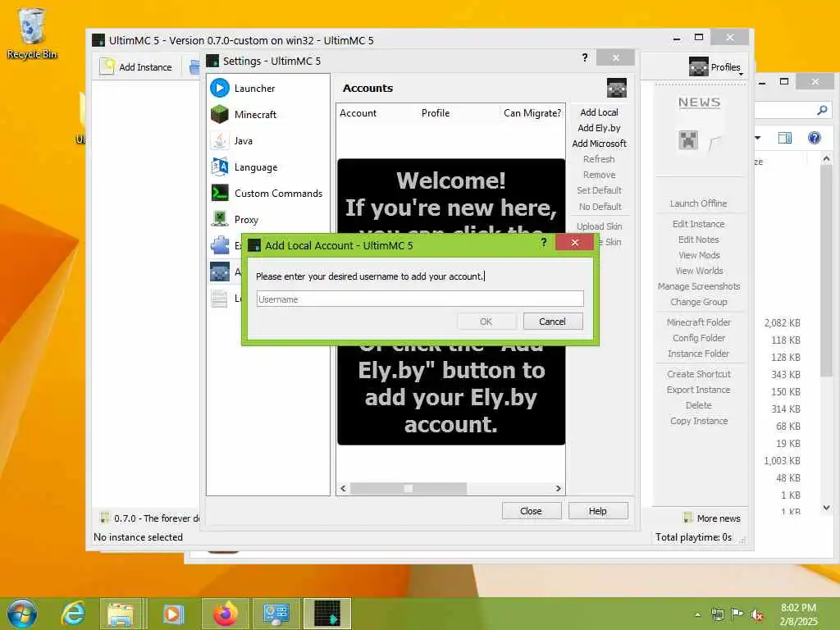
Task: Click the accounts list scroll right arrow
Action: (558, 488)
